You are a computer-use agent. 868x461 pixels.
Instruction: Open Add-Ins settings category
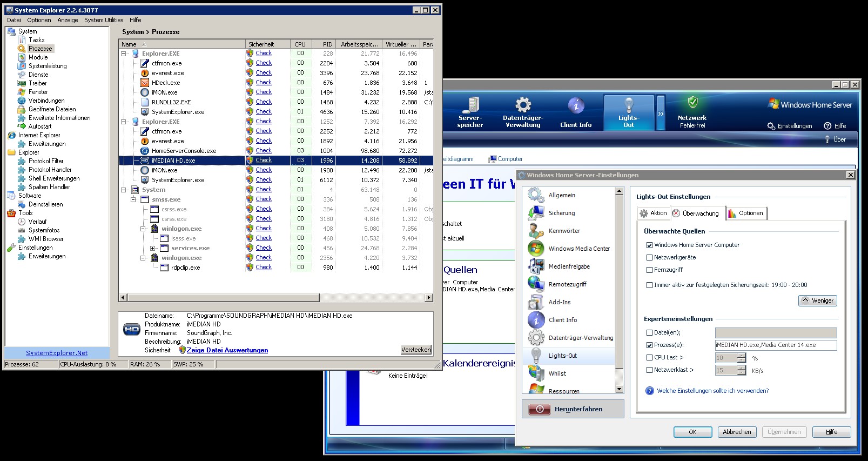click(560, 302)
